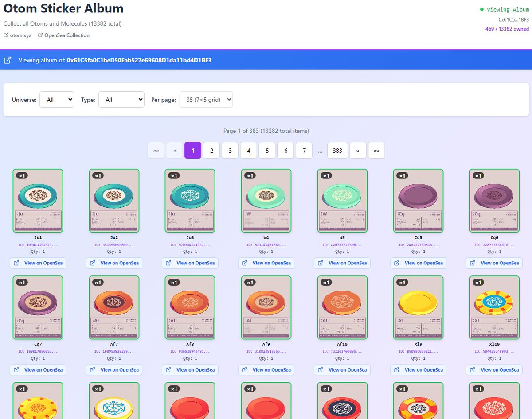View Af7 on OpenSea

(114, 370)
